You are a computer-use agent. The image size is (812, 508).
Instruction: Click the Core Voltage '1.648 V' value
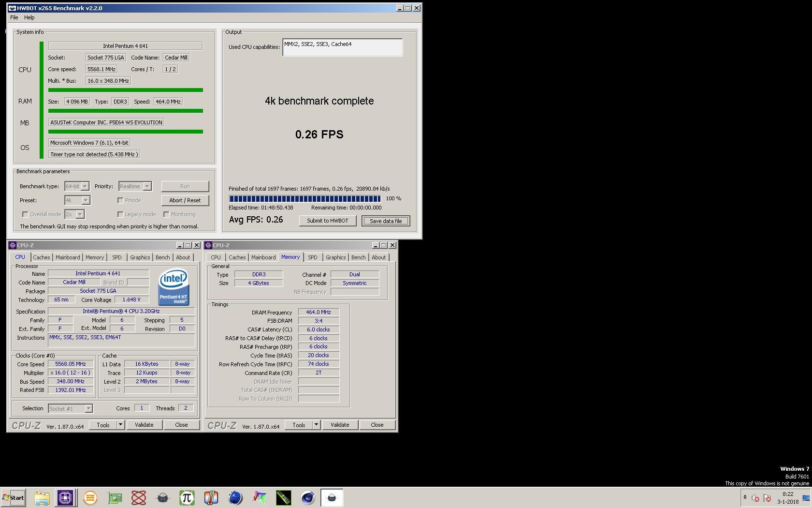[x=131, y=299]
